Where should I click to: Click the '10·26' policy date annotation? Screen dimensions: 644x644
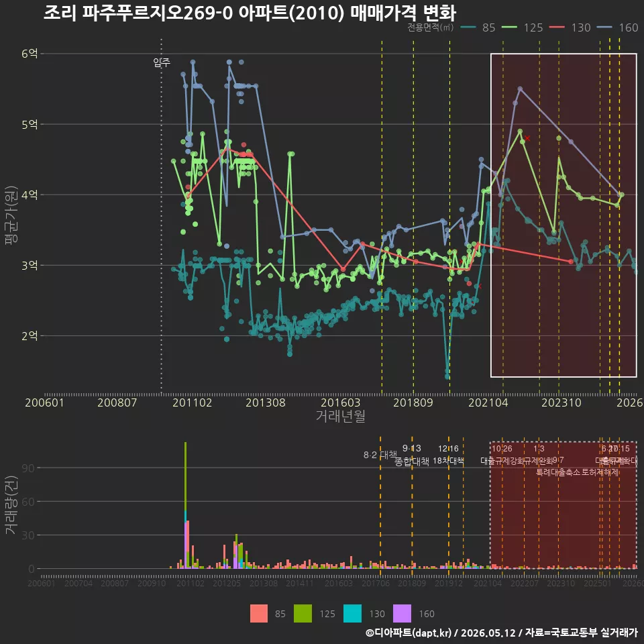pyautogui.click(x=502, y=449)
